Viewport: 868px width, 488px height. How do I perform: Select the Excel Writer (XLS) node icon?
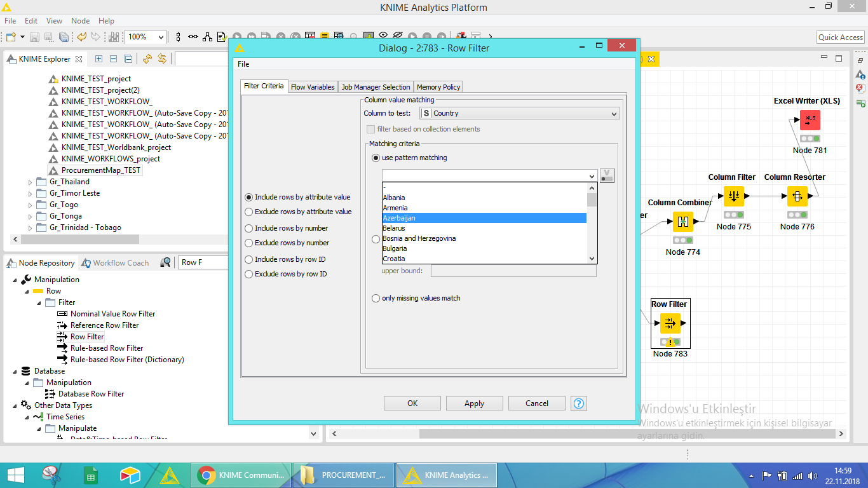point(810,120)
